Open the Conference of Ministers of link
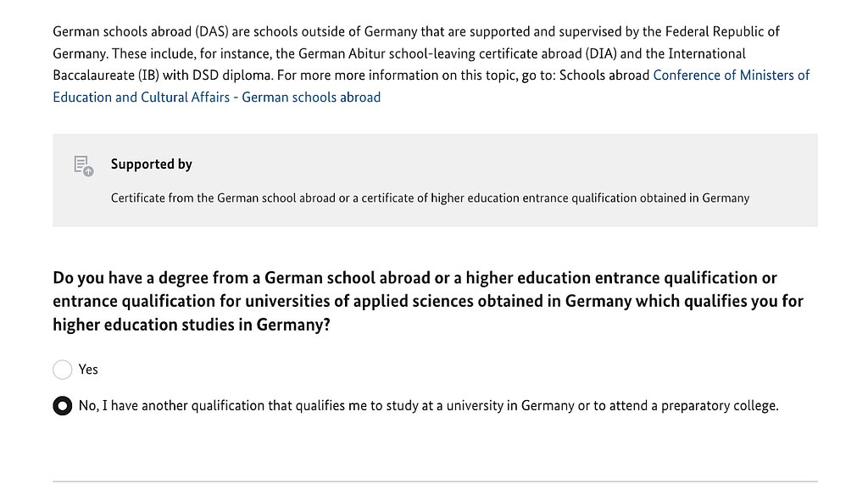Image resolution: width=868 pixels, height=484 pixels. pos(732,75)
